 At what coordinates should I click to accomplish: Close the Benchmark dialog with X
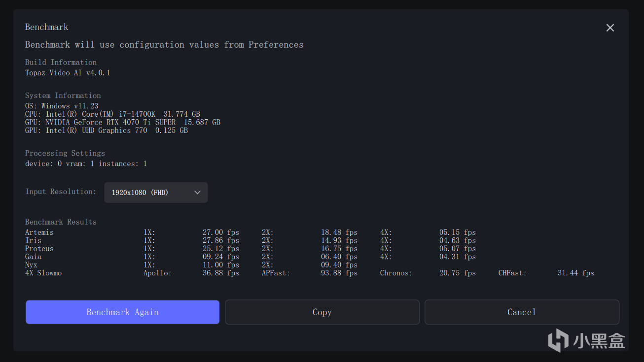point(610,28)
